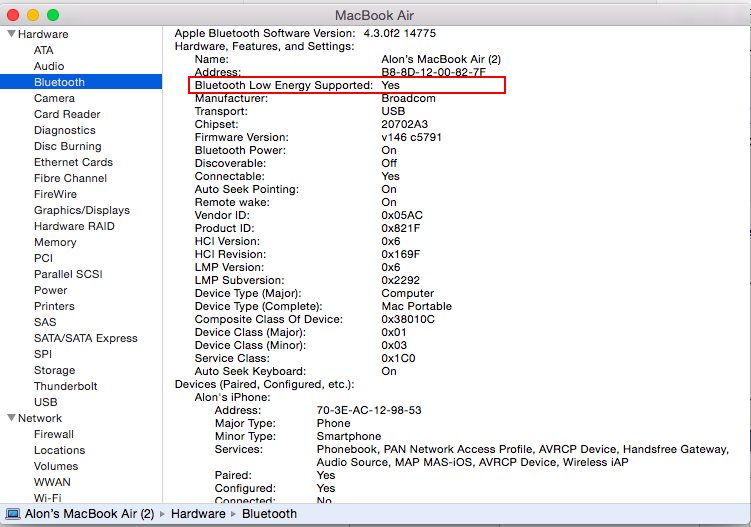Click HCI Revision value 0x169F
751x527 pixels.
(400, 254)
